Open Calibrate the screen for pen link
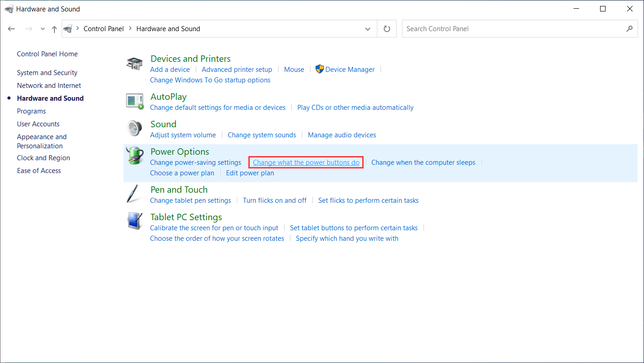644x363 pixels. coord(214,228)
